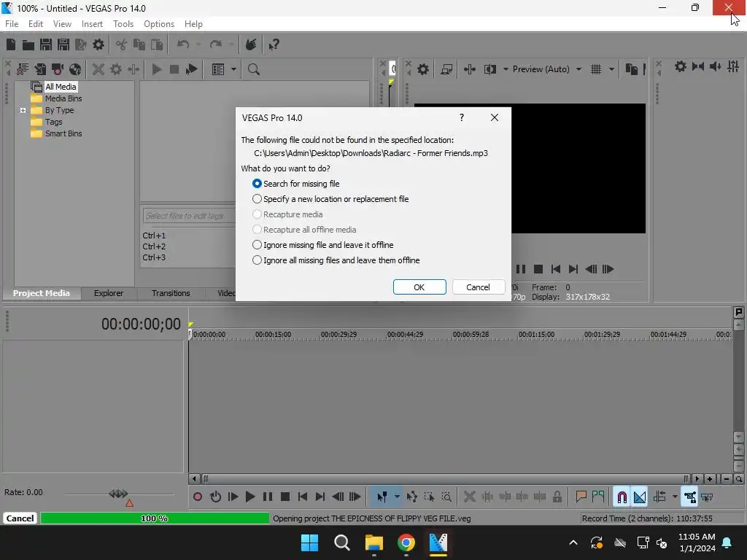Click the Dim output speaker icon
The image size is (747, 560).
pyautogui.click(x=715, y=66)
